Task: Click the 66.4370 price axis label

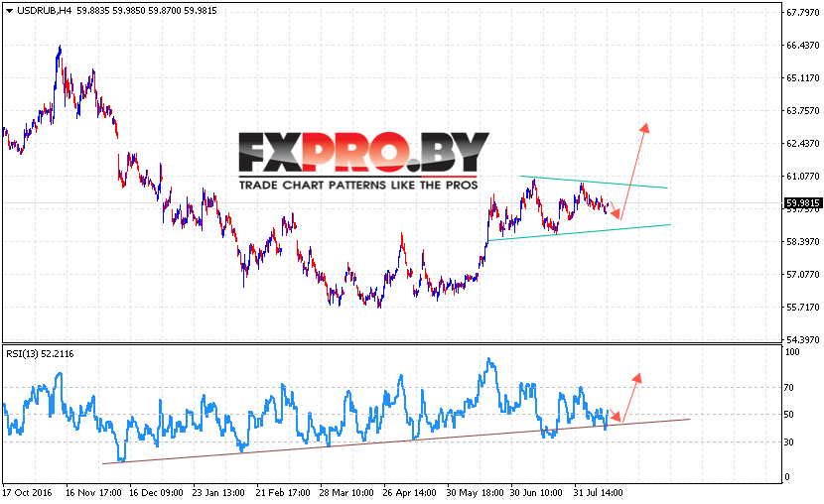Action: (802, 46)
